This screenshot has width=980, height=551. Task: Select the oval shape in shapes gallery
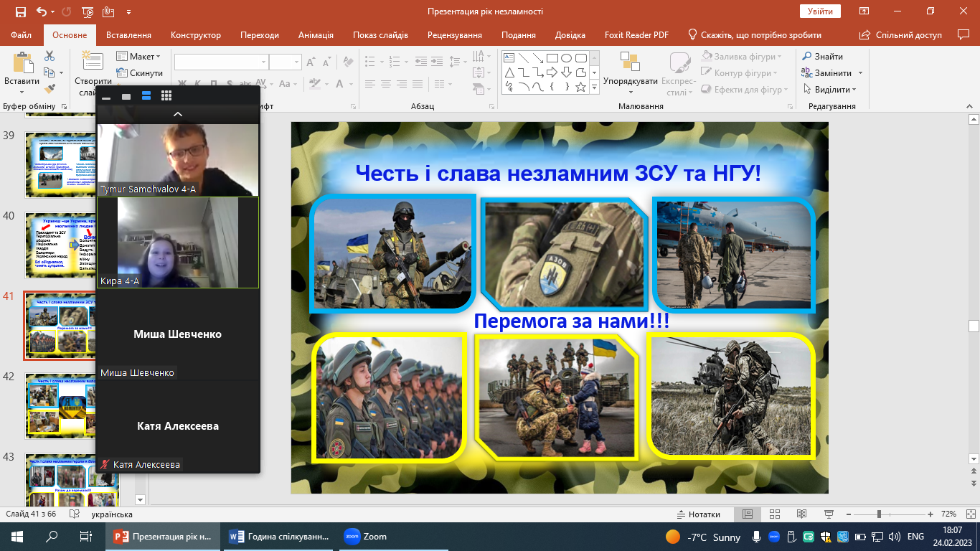pos(566,58)
